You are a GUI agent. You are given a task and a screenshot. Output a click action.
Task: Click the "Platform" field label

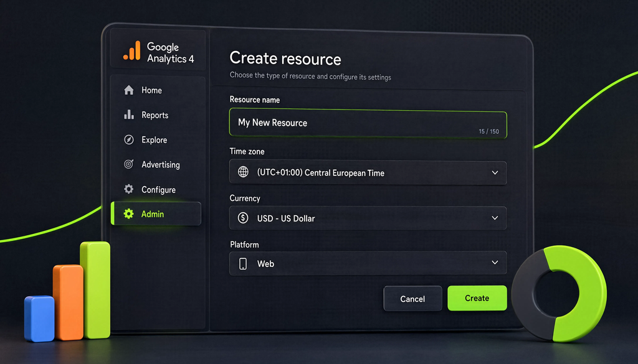pyautogui.click(x=244, y=245)
